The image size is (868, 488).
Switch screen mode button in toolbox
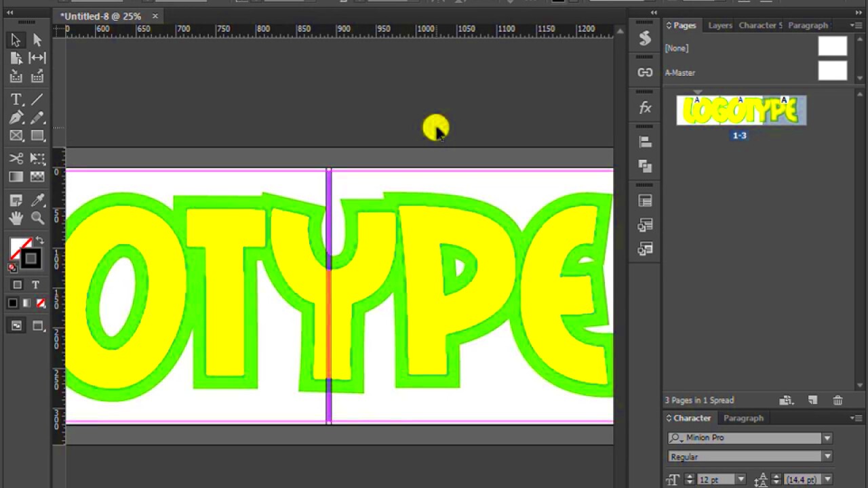(x=39, y=326)
